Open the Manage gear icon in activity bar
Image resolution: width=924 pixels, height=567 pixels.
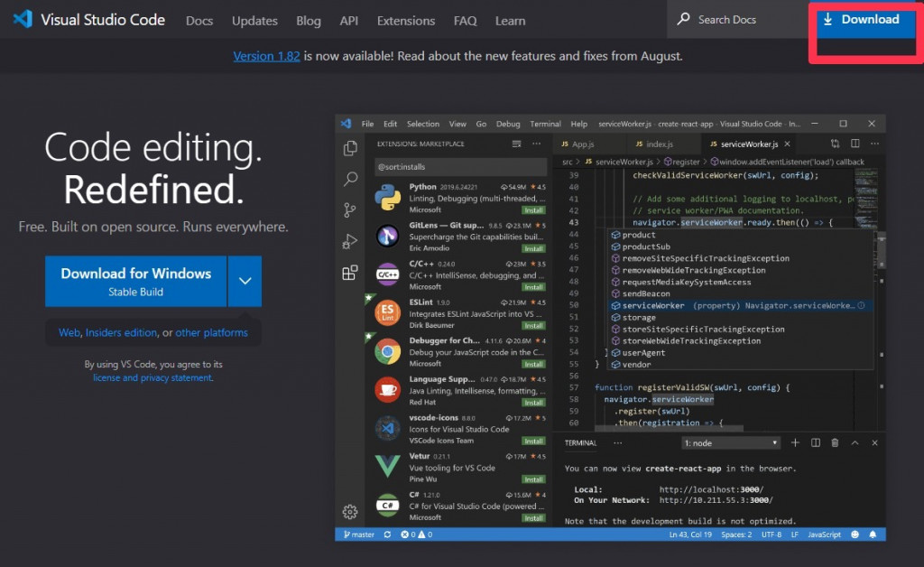tap(350, 512)
